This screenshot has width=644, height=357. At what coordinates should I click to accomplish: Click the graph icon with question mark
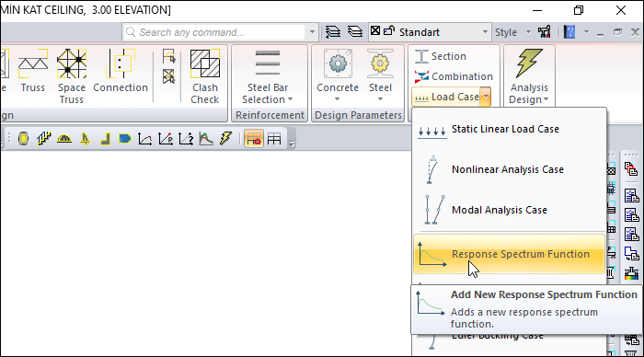186,139
